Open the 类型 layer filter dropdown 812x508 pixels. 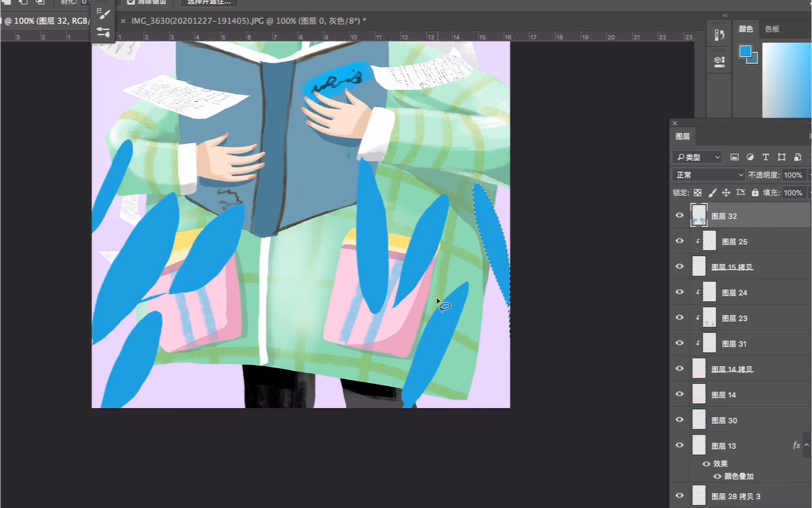(x=697, y=157)
